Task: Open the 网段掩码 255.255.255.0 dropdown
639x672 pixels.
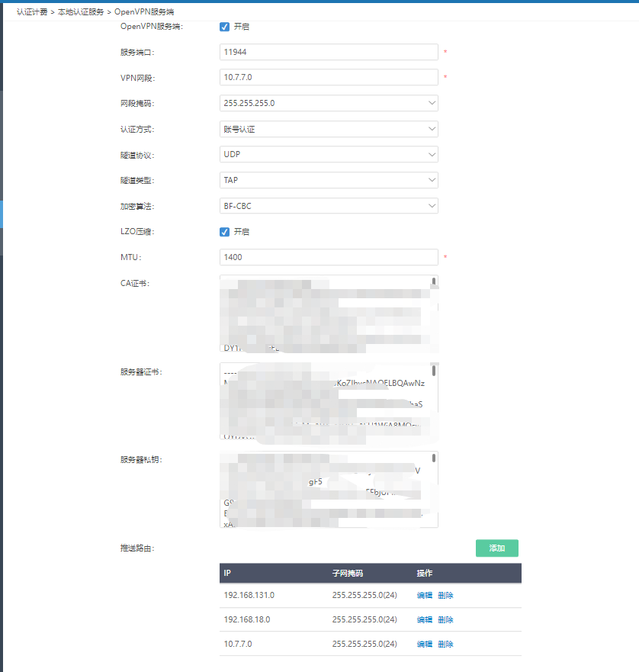Action: (x=329, y=103)
